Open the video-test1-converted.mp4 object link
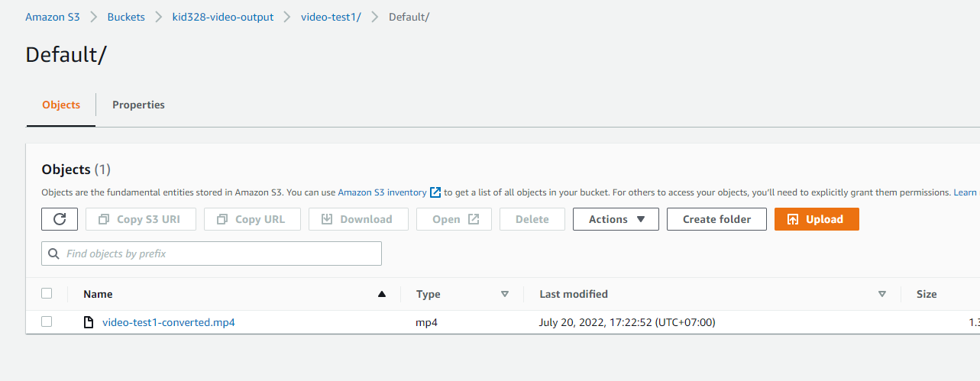980x381 pixels. 169,322
